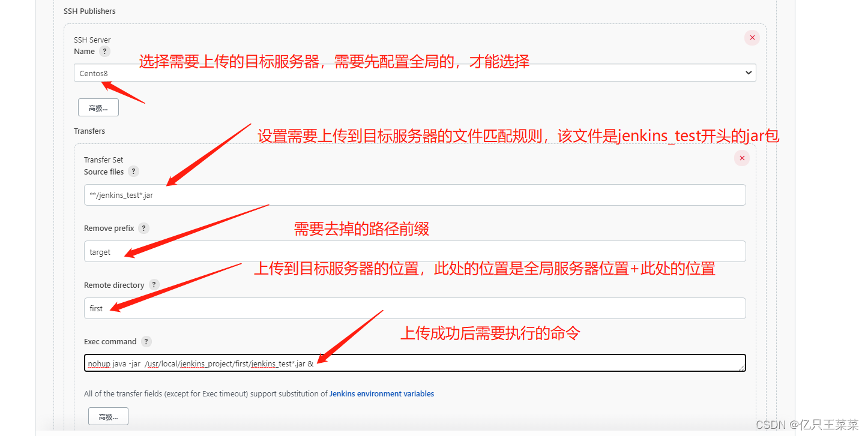Click the Transfers section label
Viewport: 868px width, 436px height.
pos(89,131)
